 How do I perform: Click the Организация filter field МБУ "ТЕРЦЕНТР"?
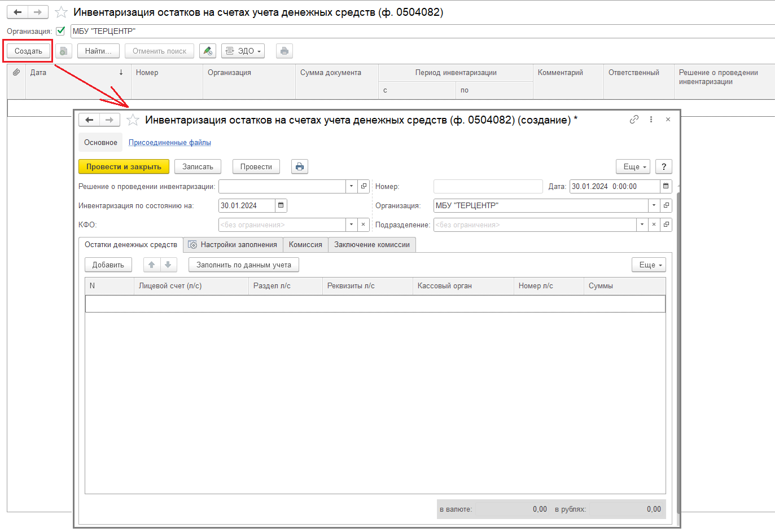pos(422,31)
